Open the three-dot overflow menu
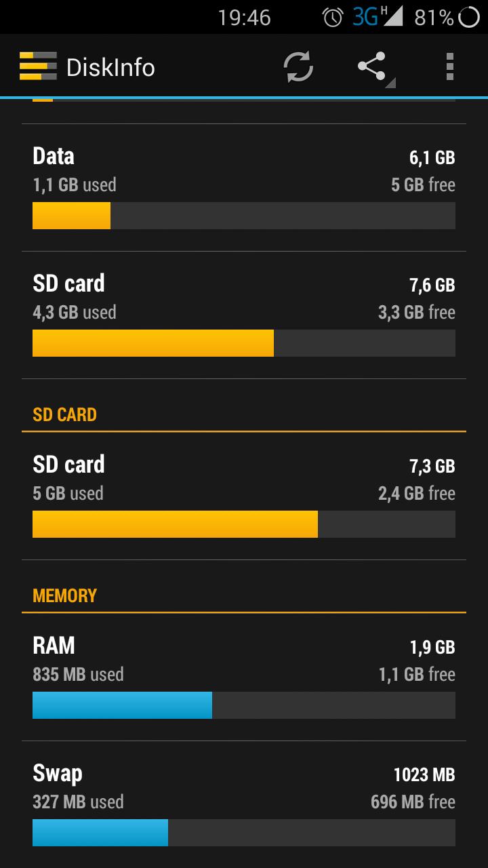 coord(449,66)
